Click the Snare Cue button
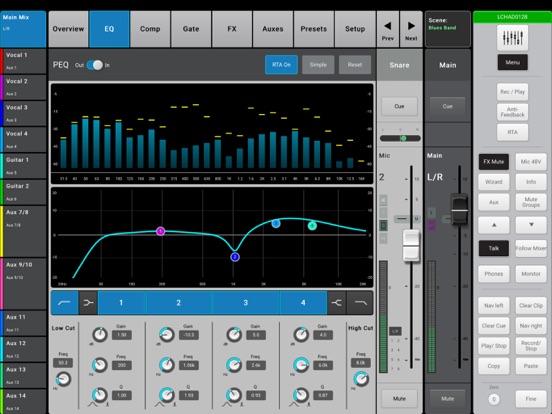The image size is (552, 414). [x=399, y=106]
